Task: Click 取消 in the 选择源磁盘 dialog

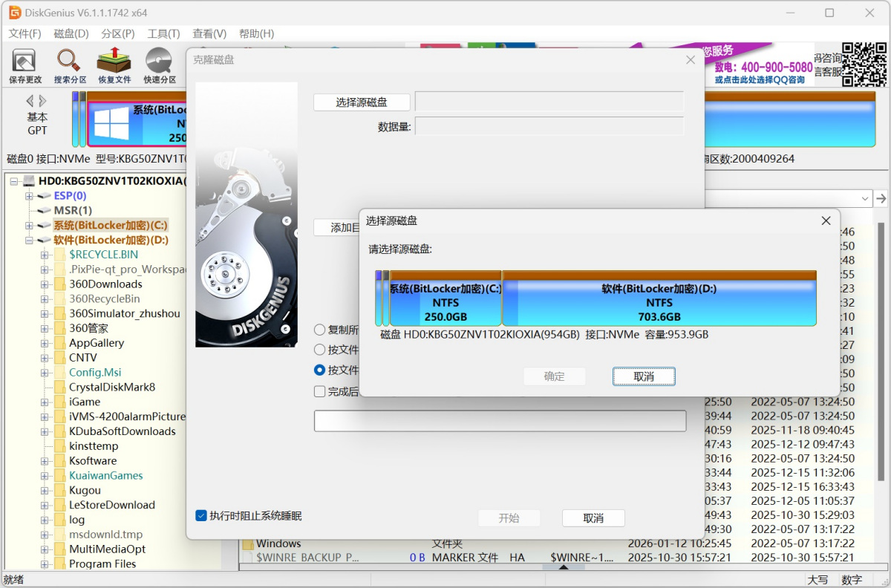Action: (x=644, y=376)
